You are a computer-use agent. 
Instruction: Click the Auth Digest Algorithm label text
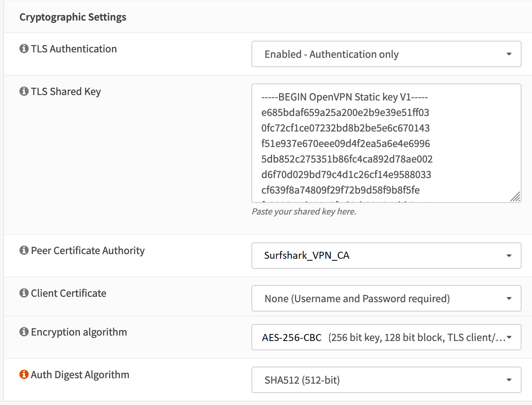80,375
